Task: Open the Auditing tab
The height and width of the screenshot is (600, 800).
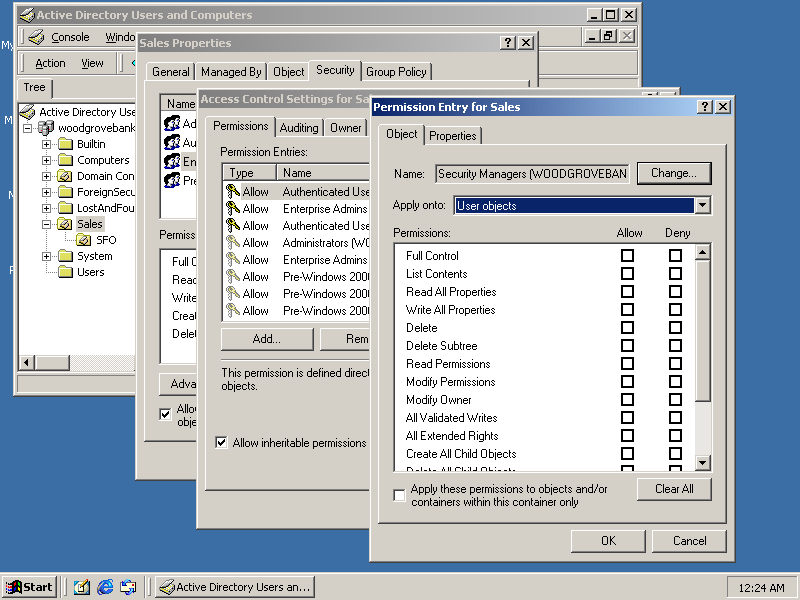Action: click(x=299, y=128)
